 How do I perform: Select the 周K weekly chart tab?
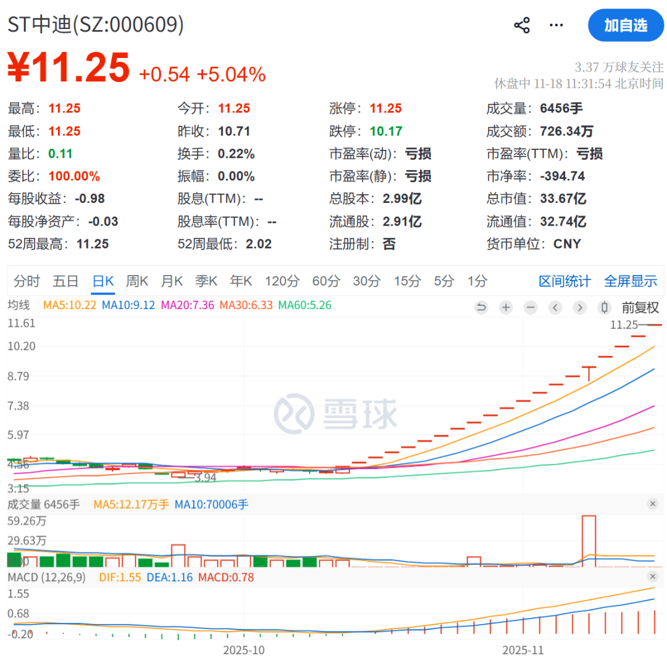tap(137, 281)
